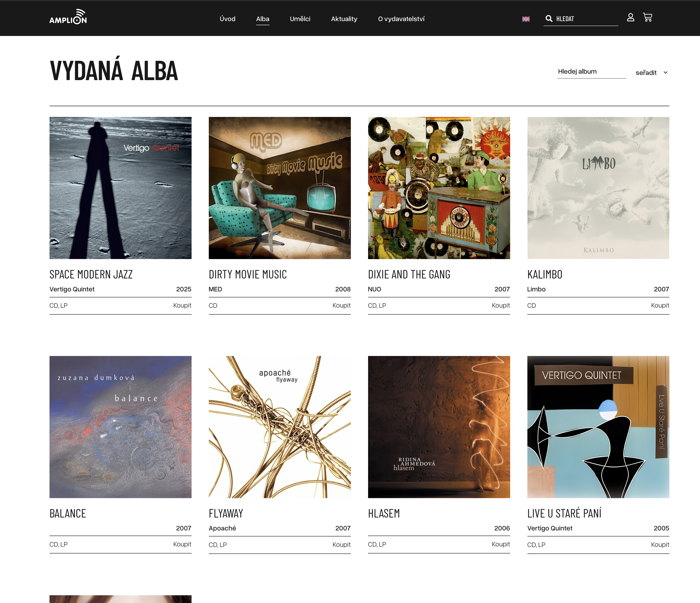Go to the Úvod menu item
Image resolution: width=700 pixels, height=603 pixels.
tap(227, 19)
